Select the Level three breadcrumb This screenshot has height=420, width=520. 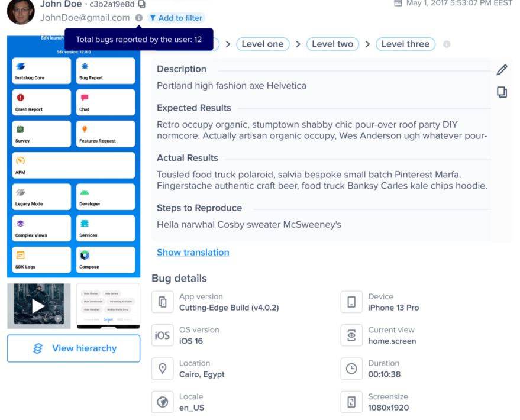click(x=405, y=44)
